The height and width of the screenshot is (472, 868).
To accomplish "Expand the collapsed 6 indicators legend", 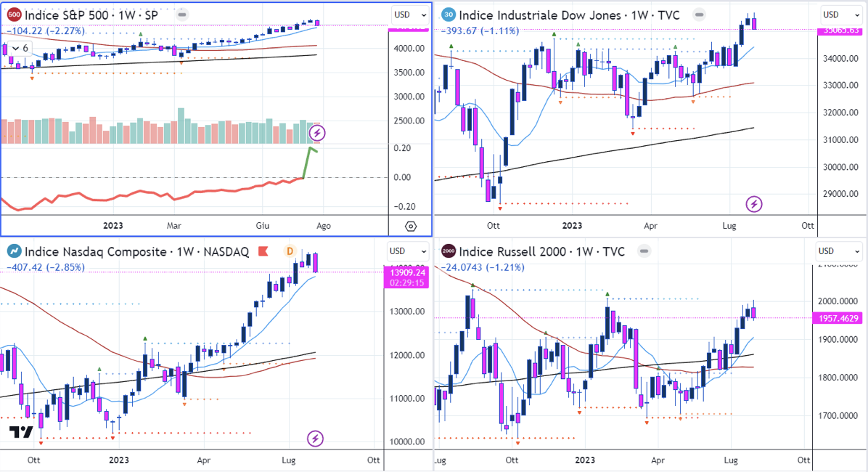I will click(x=20, y=48).
